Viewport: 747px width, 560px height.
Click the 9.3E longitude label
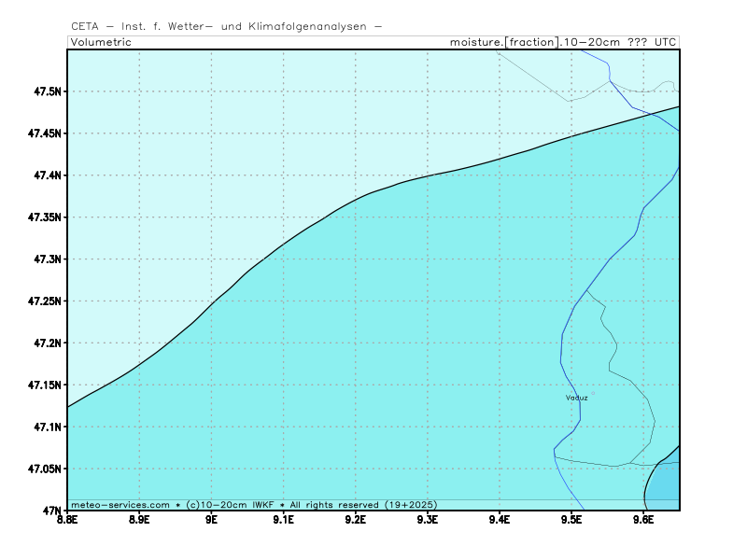(x=428, y=520)
